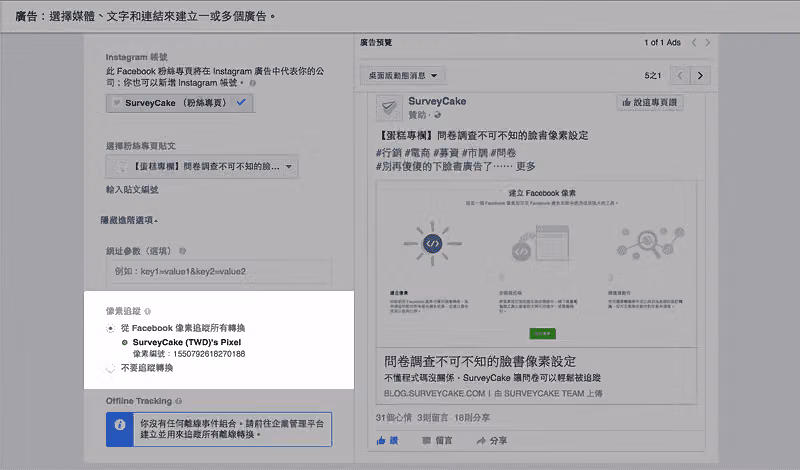Viewport: 800px width, 470px height.
Task: Click pixel ID 1550792618270188 text
Action: (209, 354)
